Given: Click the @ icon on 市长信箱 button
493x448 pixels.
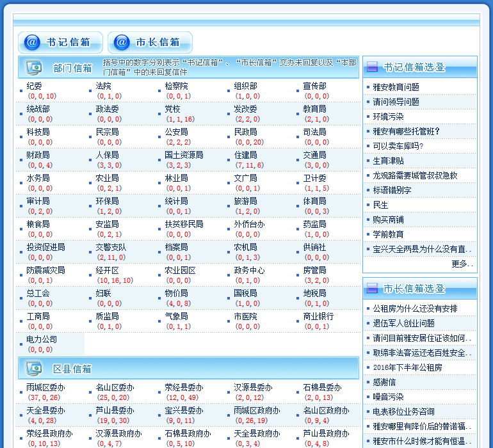Looking at the screenshot, I should 122,42.
